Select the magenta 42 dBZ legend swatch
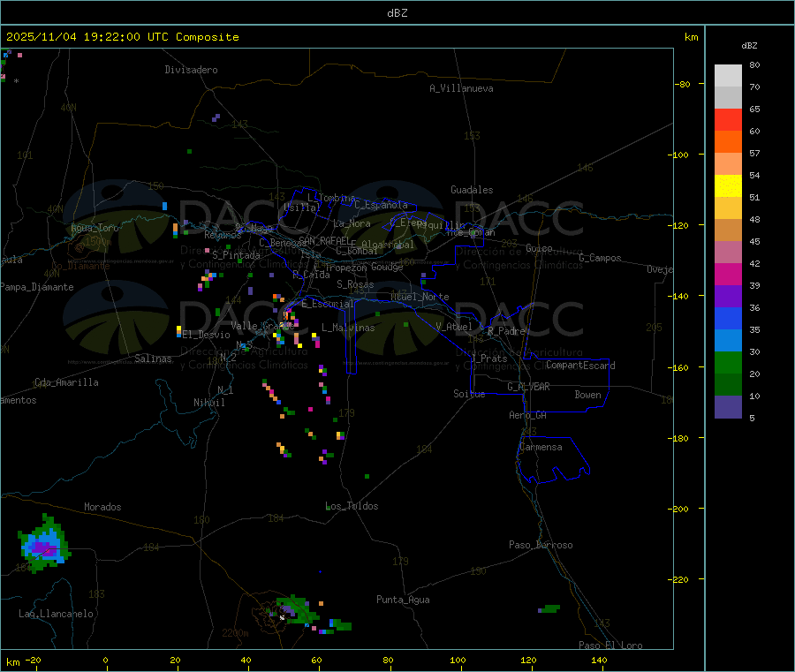Image resolution: width=795 pixels, height=672 pixels. (728, 274)
